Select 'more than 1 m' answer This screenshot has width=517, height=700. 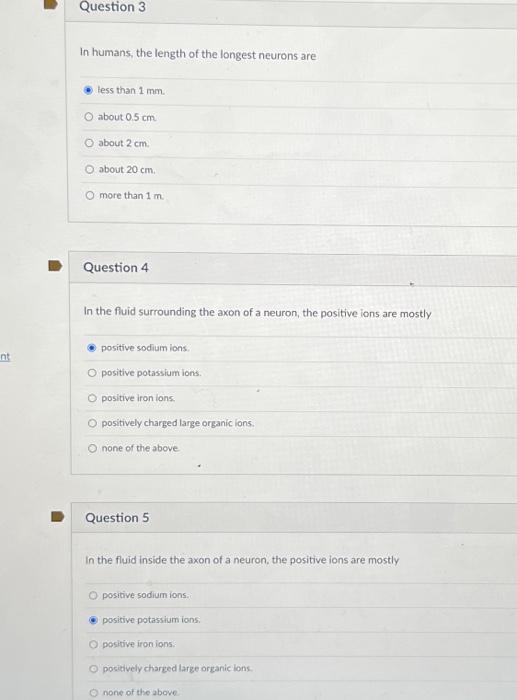click(x=90, y=196)
